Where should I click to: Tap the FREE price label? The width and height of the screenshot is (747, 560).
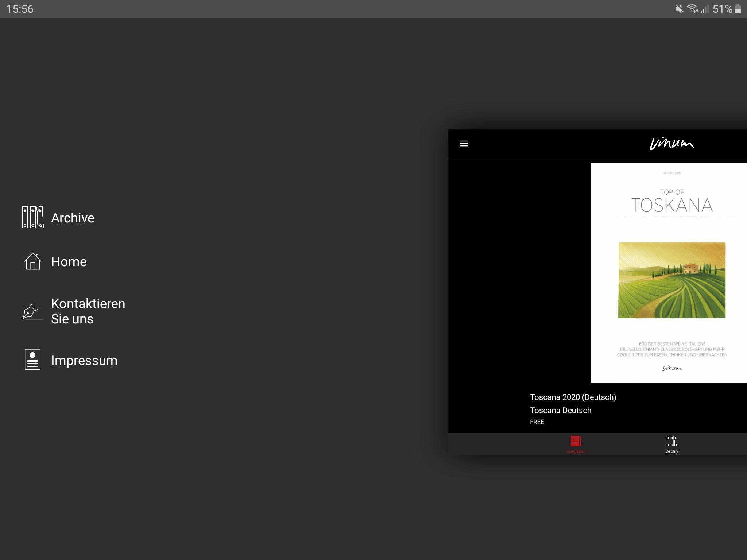(537, 422)
